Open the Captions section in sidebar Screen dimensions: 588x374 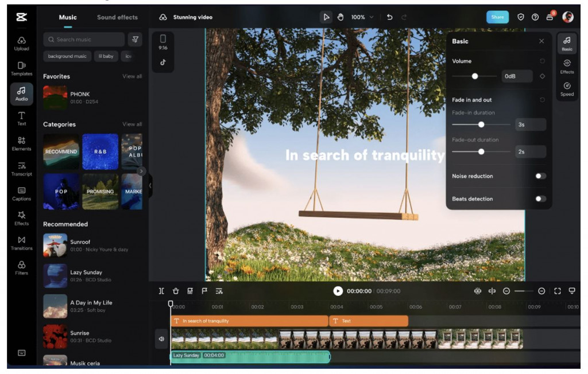[x=21, y=193]
